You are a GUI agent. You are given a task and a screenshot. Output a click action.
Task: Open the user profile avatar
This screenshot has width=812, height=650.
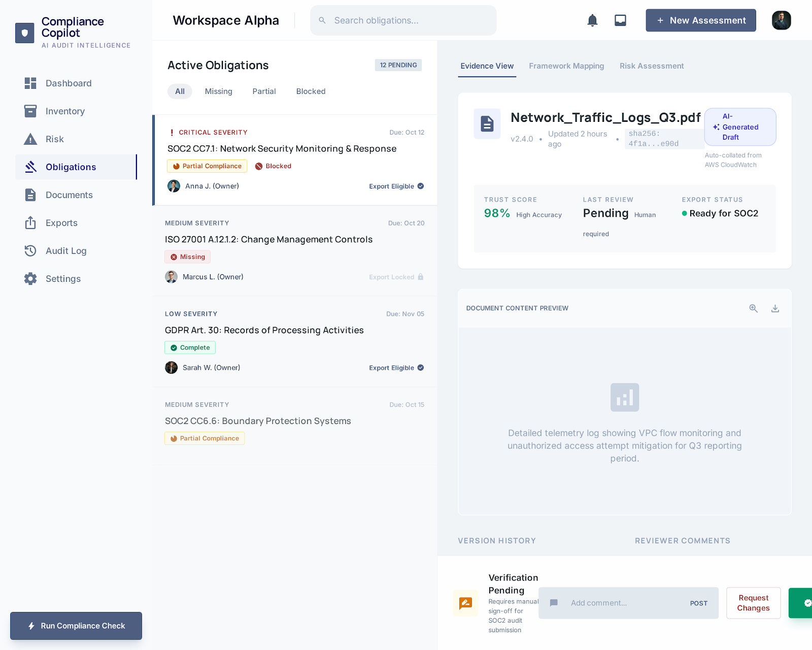tap(781, 20)
